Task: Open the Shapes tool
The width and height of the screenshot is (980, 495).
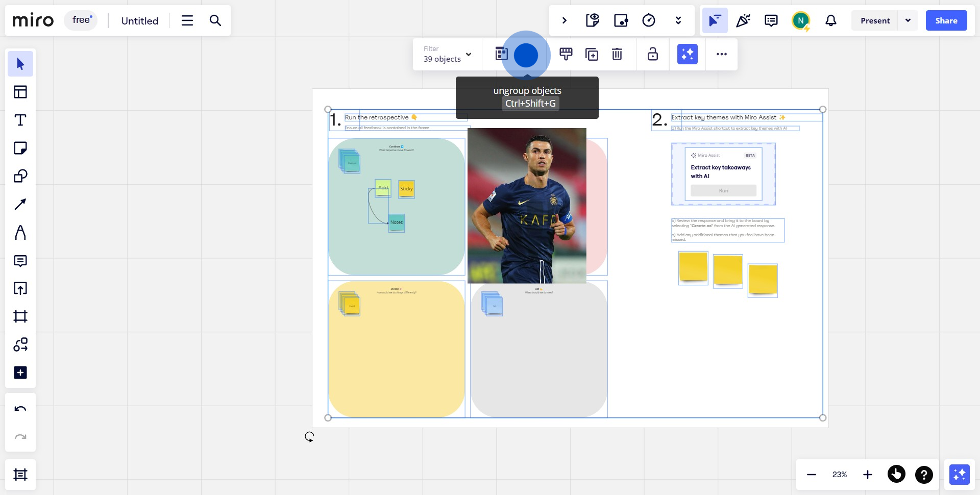Action: (20, 177)
